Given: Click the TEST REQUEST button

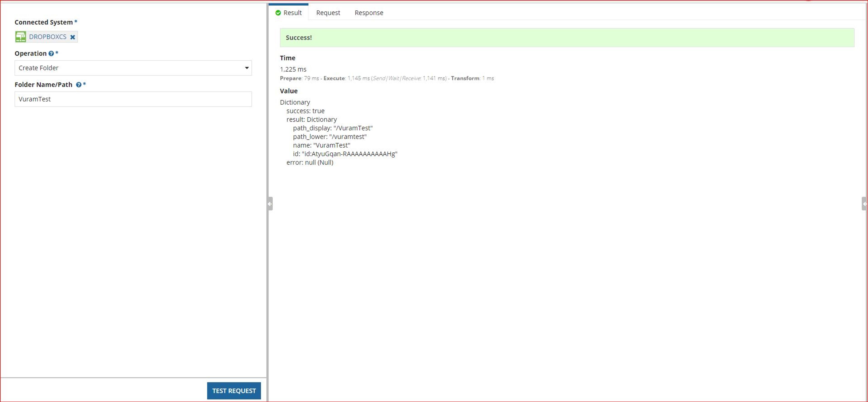Looking at the screenshot, I should coord(234,391).
